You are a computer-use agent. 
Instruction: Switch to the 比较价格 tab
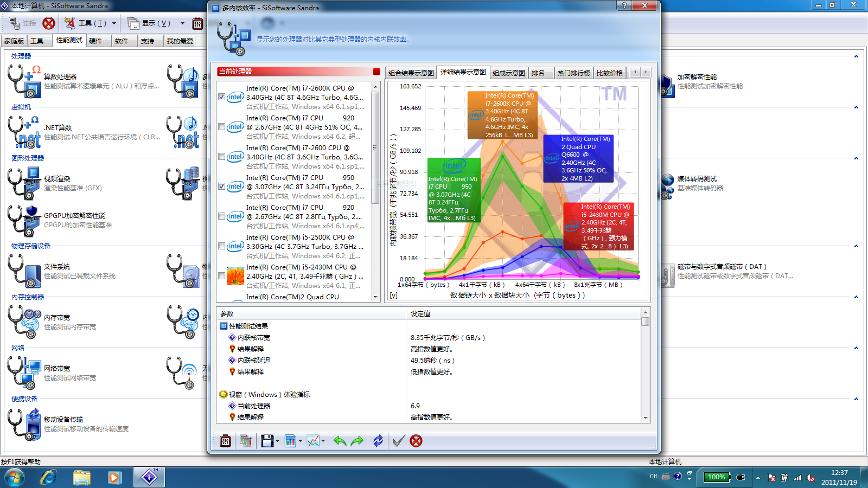point(610,73)
